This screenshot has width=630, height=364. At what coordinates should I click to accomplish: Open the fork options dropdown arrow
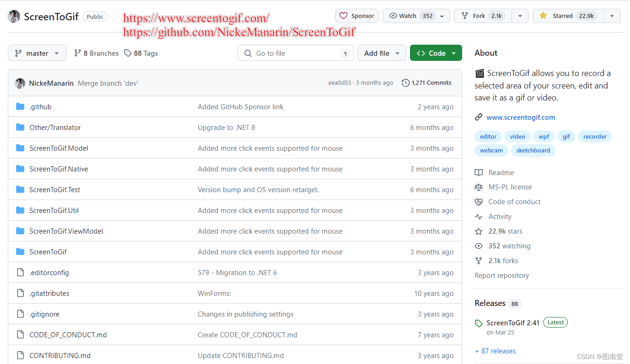520,16
